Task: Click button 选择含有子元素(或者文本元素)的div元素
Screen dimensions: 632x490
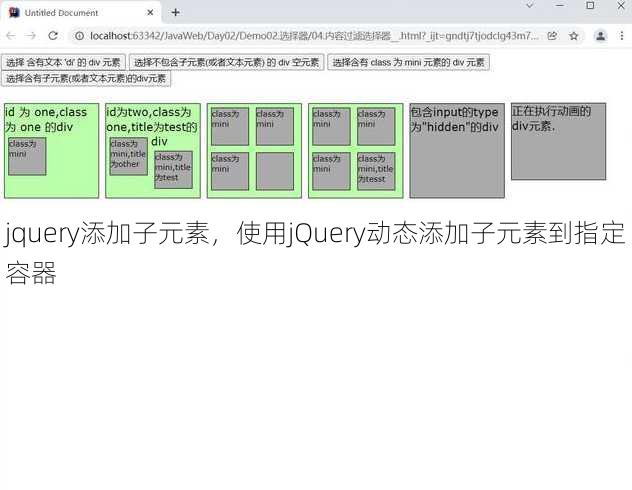Action: [x=86, y=79]
